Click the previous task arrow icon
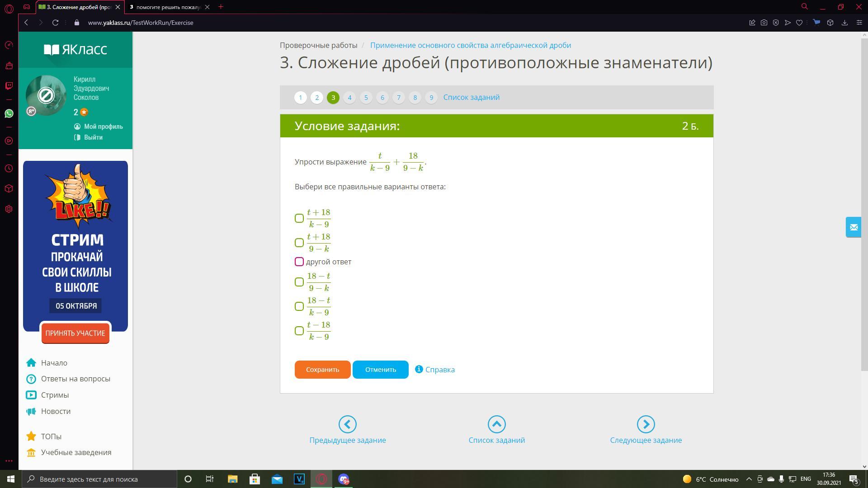The width and height of the screenshot is (868, 488). tap(347, 424)
